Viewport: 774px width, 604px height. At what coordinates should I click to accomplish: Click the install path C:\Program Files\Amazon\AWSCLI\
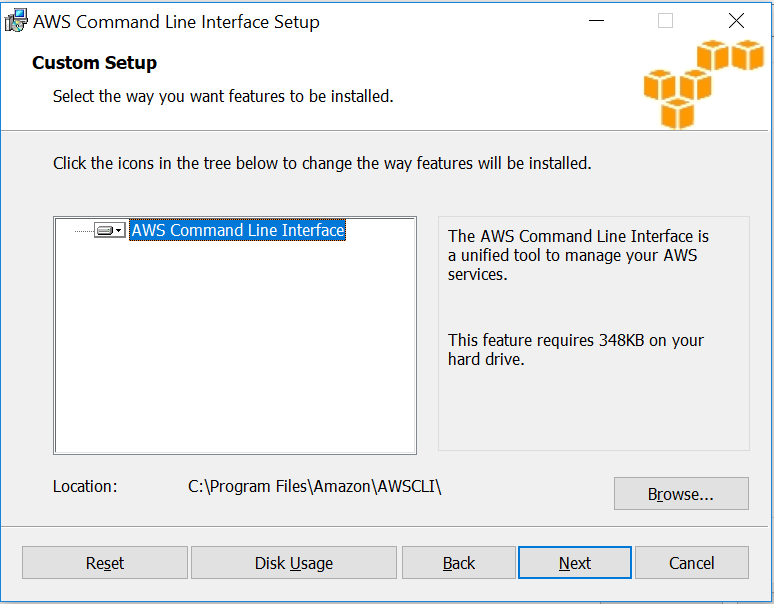coord(315,487)
